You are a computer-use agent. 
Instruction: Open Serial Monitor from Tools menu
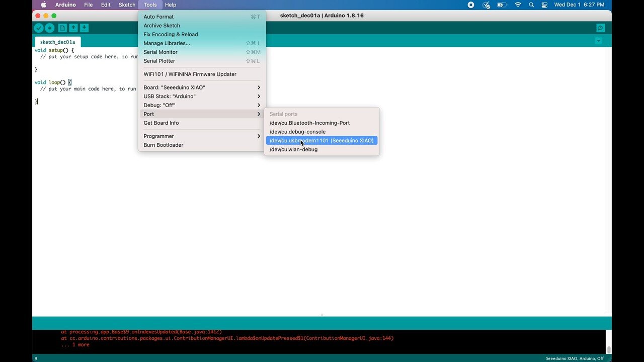point(202,52)
